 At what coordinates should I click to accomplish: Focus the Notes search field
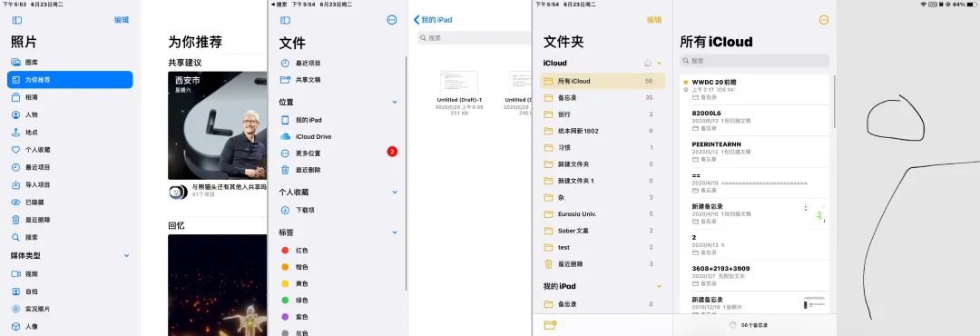(x=754, y=61)
